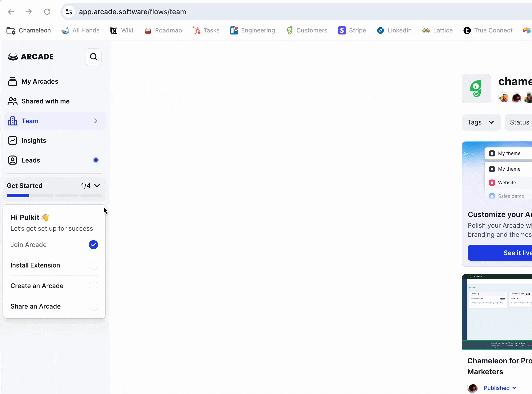Check the Create an Arcade circle
Image resolution: width=532 pixels, height=394 pixels.
tap(93, 286)
